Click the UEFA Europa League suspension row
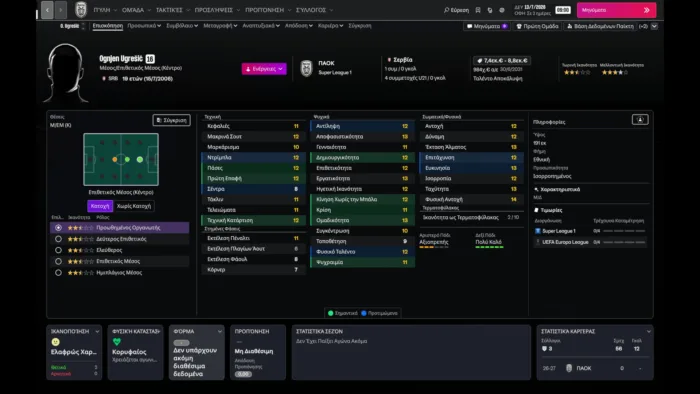Image resolution: width=700 pixels, height=394 pixels. click(x=590, y=242)
